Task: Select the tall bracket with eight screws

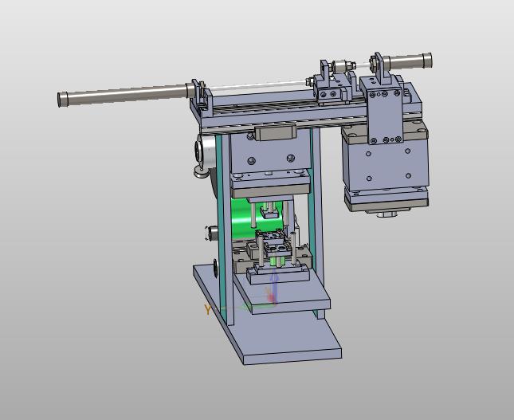Action: tap(385, 117)
